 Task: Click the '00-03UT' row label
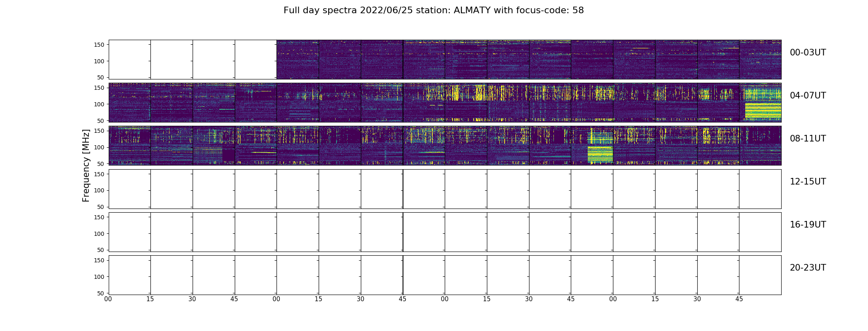[808, 53]
